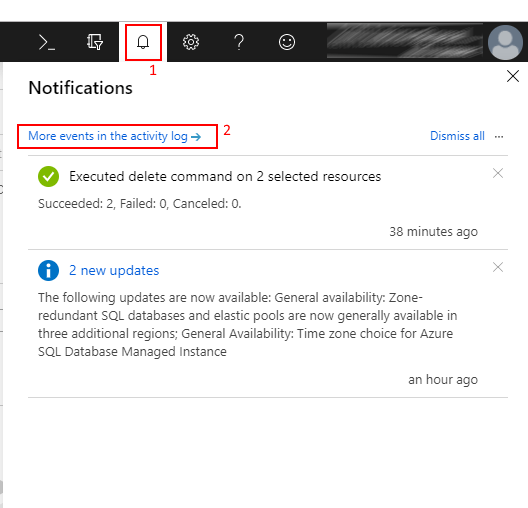Viewport: 528px width, 508px height.
Task: Open the 2 new updates link
Action: pyautogui.click(x=114, y=271)
